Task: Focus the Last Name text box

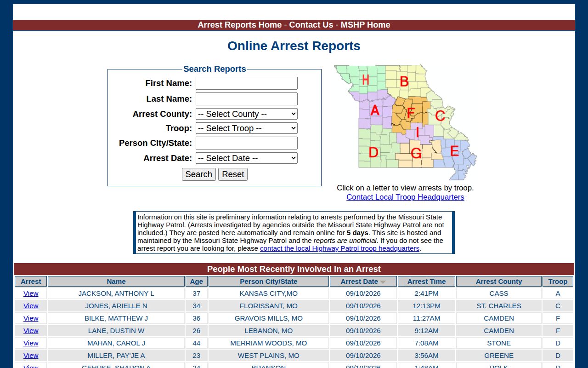Action: [247, 99]
